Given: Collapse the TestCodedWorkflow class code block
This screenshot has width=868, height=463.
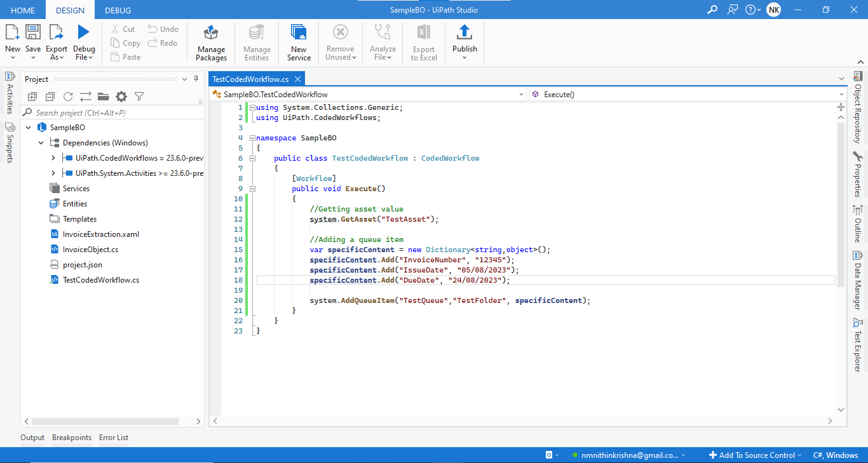Looking at the screenshot, I should (252, 158).
